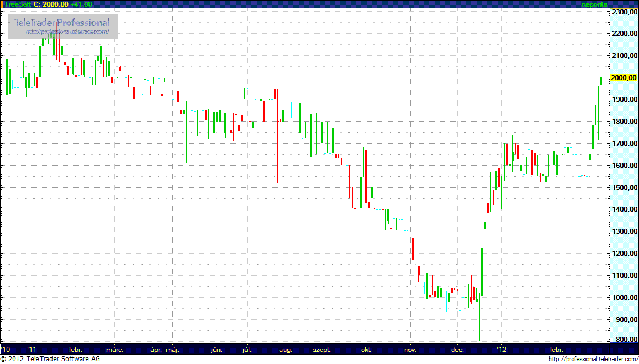Click the 1400,00 price axis label

coord(625,209)
